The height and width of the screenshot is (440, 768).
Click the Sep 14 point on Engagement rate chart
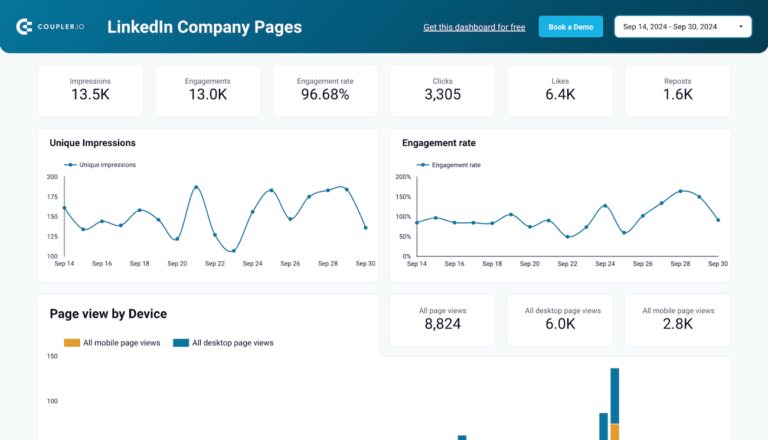coord(417,222)
